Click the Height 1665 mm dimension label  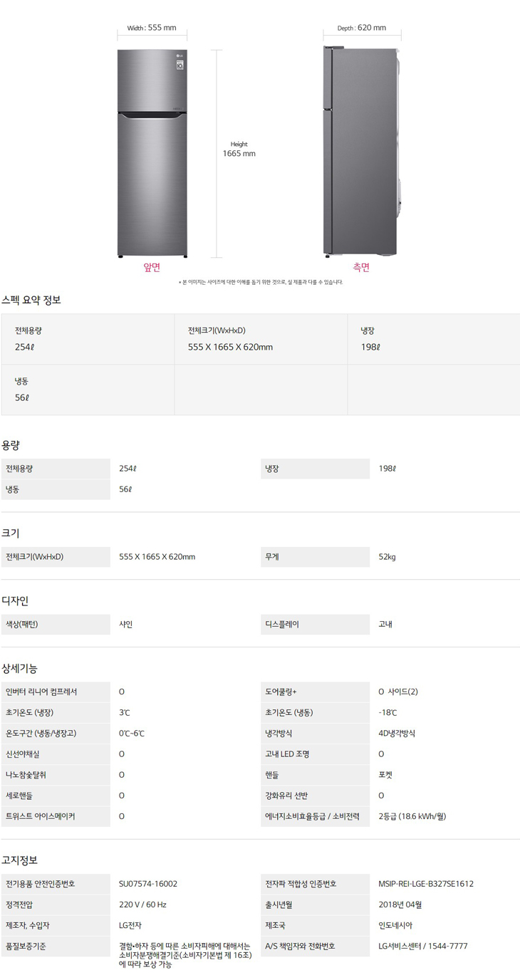[239, 149]
